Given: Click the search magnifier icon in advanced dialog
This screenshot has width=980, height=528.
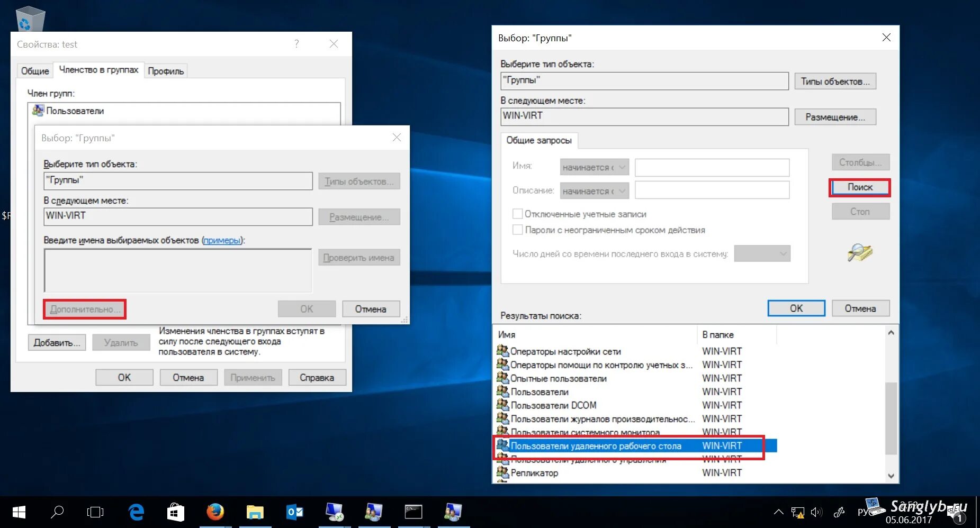Looking at the screenshot, I should click(x=860, y=252).
